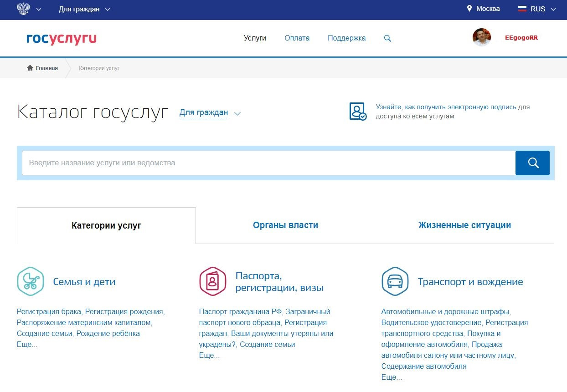Click the passport category icon
This screenshot has width=567, height=392.
click(213, 281)
